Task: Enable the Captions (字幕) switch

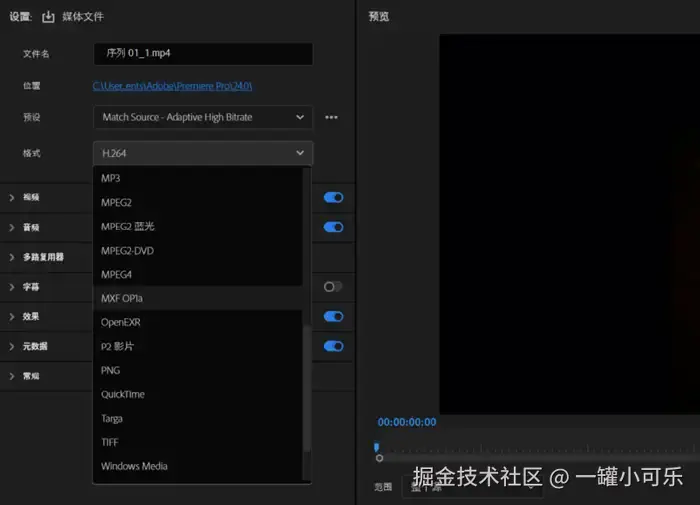Action: [x=333, y=287]
